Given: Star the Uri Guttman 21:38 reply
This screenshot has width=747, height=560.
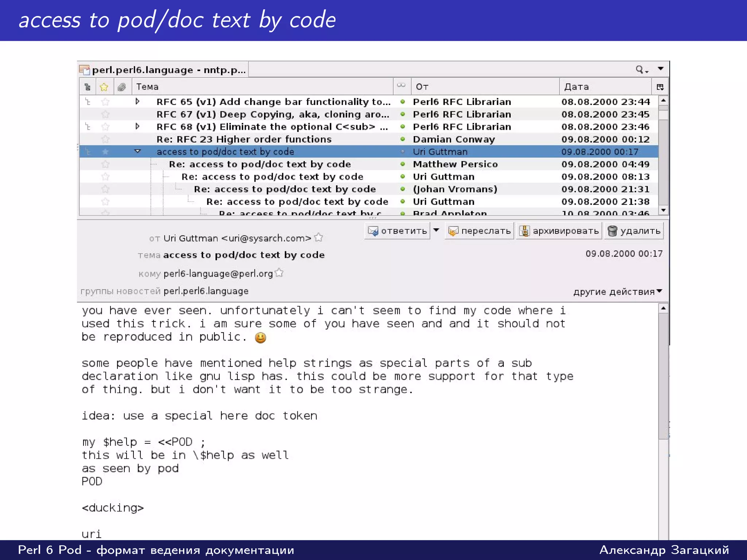Looking at the screenshot, I should 105,201.
